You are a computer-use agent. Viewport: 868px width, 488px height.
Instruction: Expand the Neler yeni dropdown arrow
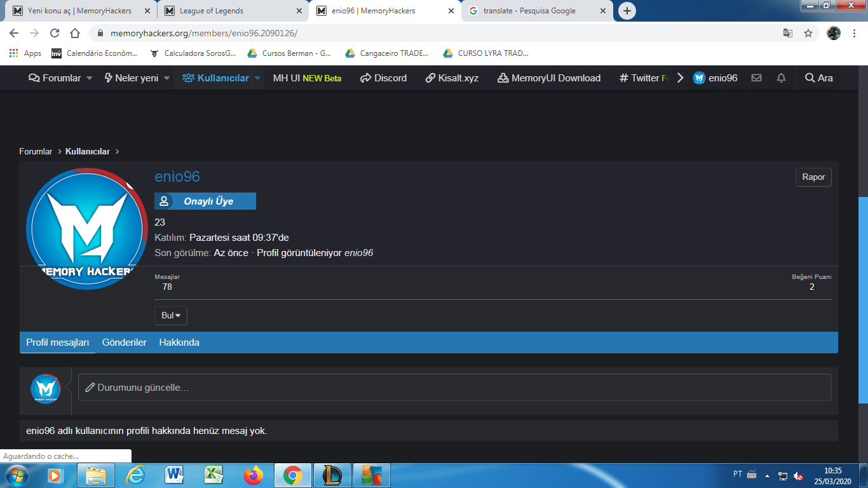(166, 78)
